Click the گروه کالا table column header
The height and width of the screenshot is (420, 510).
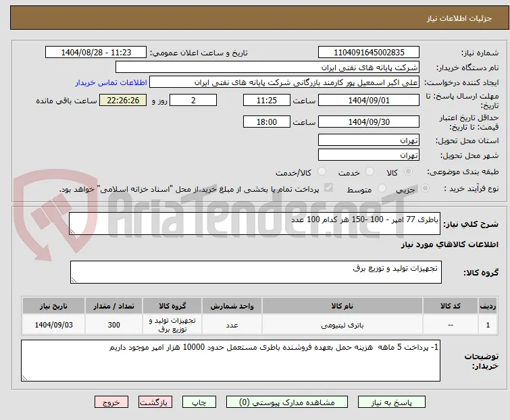(x=172, y=306)
